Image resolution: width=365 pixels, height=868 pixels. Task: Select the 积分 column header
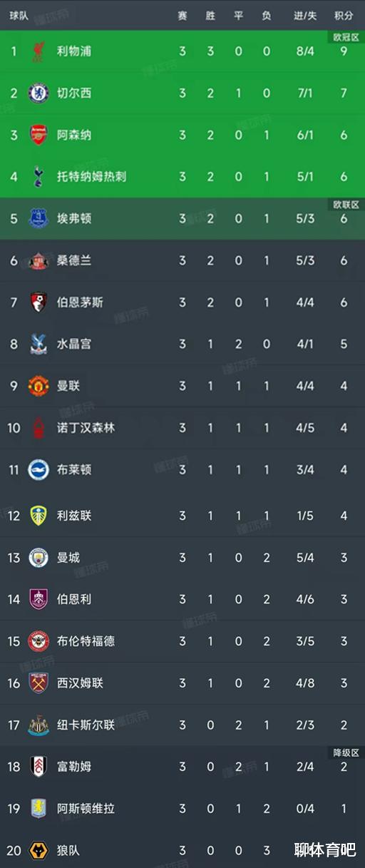pos(344,16)
